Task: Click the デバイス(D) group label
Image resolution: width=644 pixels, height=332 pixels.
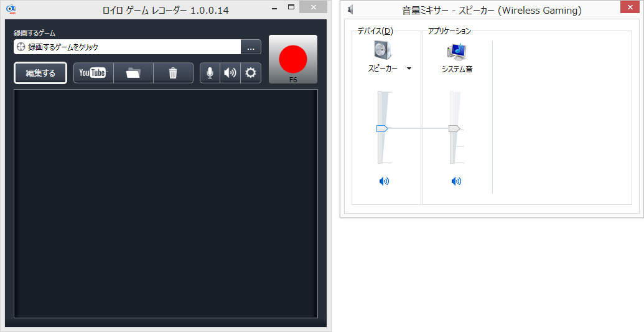Action: pyautogui.click(x=375, y=31)
